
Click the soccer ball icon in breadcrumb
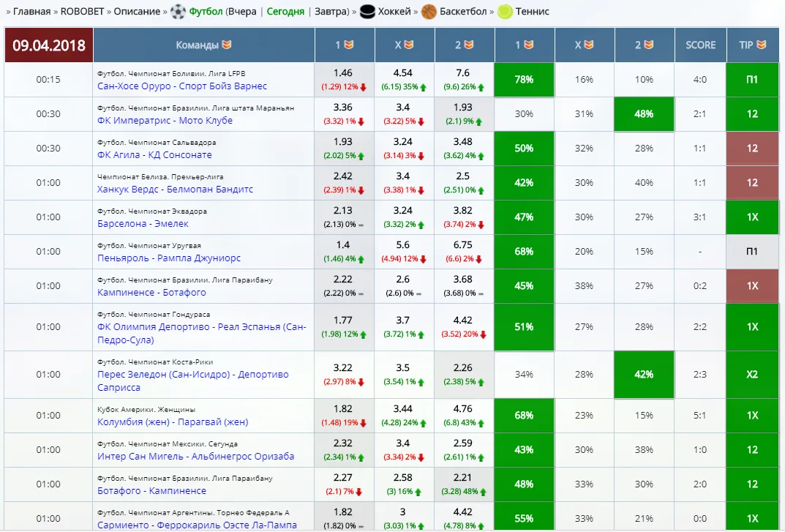point(178,12)
